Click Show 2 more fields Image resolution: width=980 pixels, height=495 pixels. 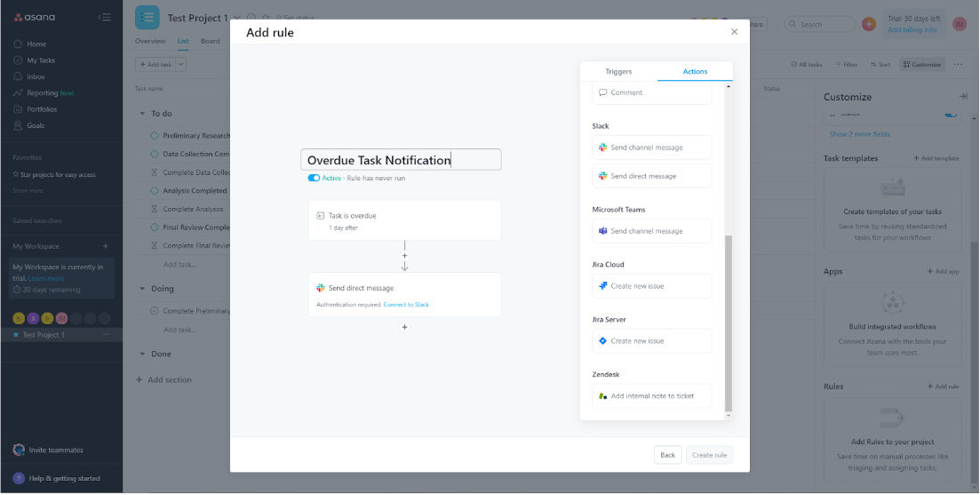tap(859, 134)
